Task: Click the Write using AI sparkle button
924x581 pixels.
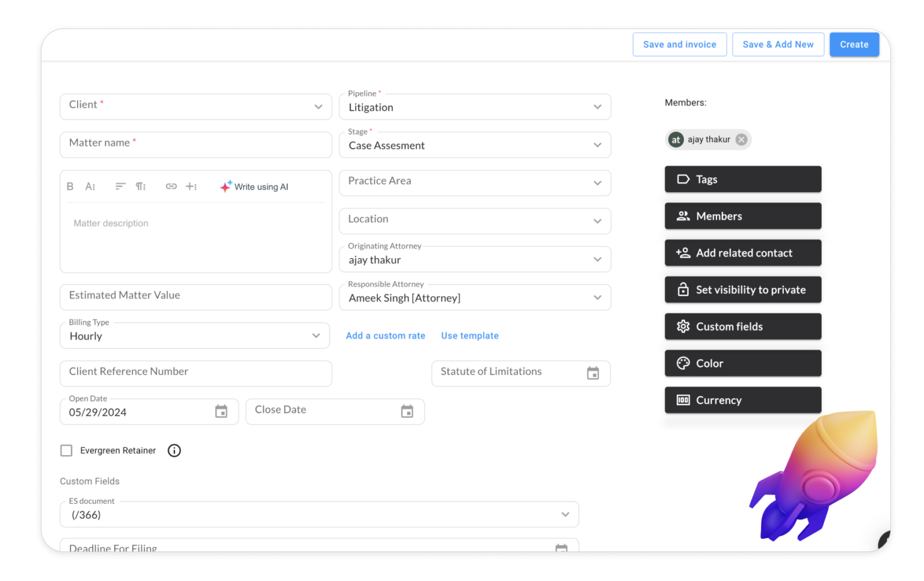Action: pyautogui.click(x=254, y=187)
